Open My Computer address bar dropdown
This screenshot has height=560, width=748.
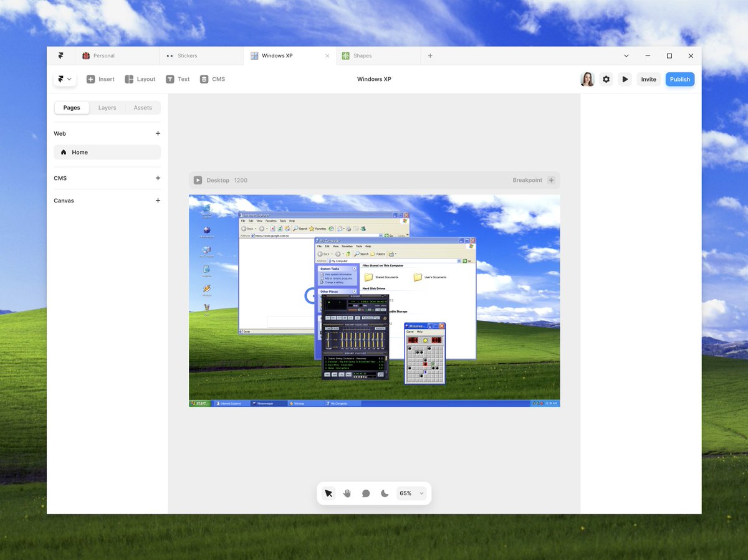(459, 261)
